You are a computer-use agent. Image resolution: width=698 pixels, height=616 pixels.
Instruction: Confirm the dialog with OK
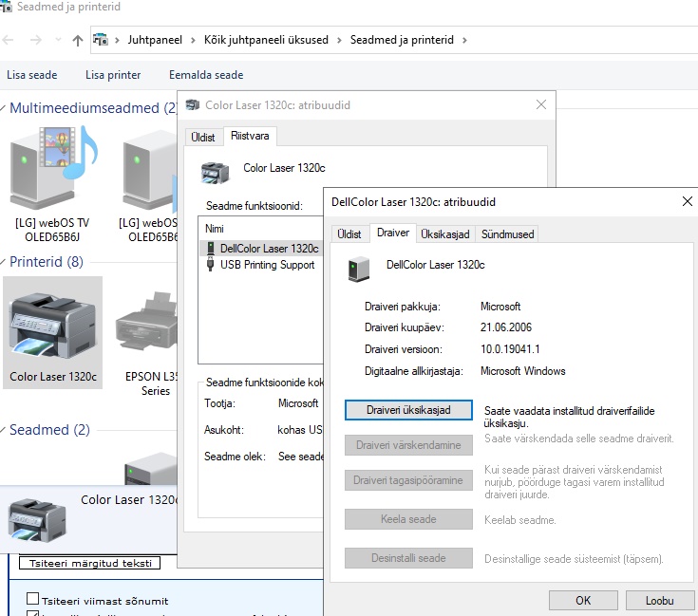(583, 600)
